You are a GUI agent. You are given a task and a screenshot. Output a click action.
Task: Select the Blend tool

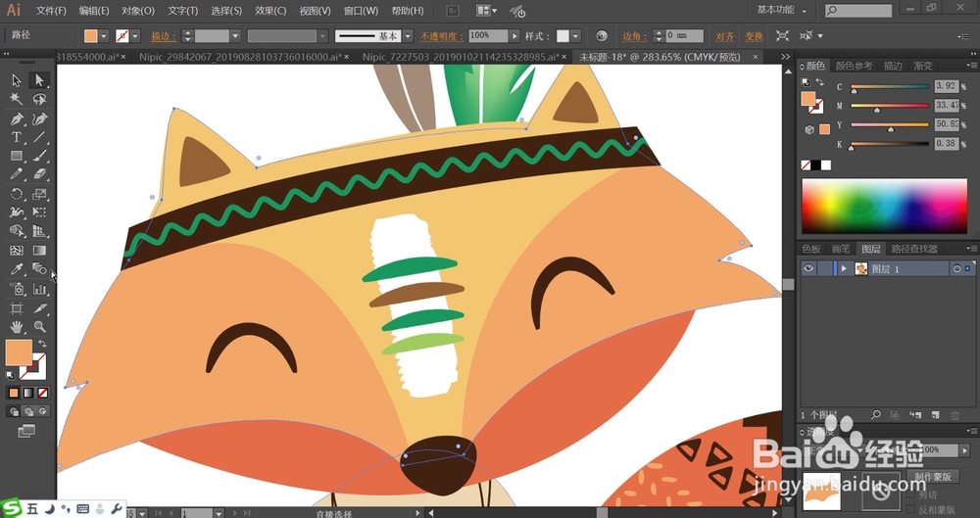tap(39, 269)
